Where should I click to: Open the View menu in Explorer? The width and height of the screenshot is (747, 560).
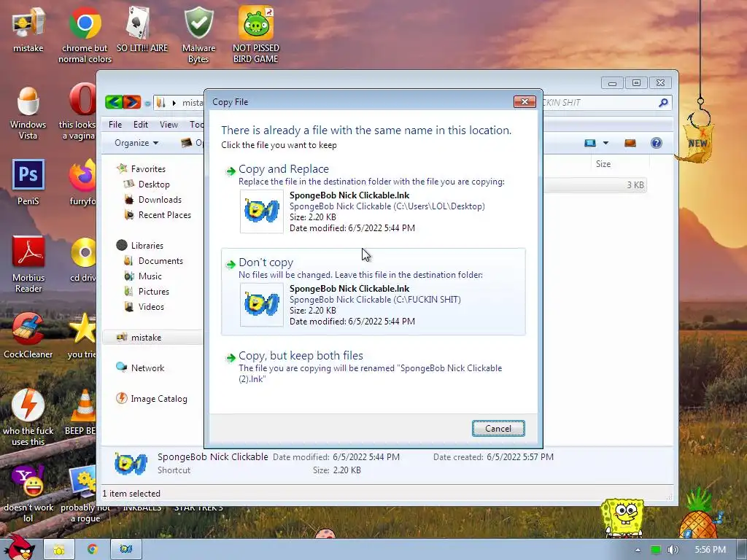point(169,124)
